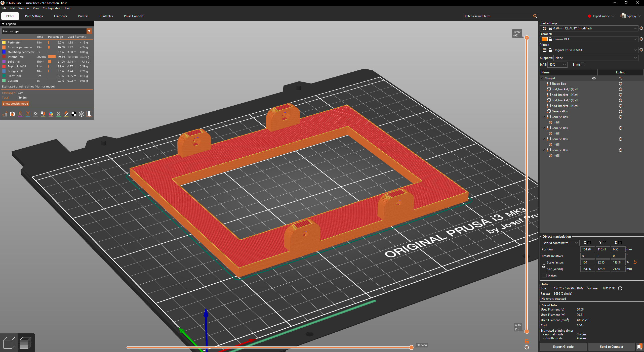The image size is (644, 352).
Task: Open the Print settings preset dropdown
Action: coord(589,28)
